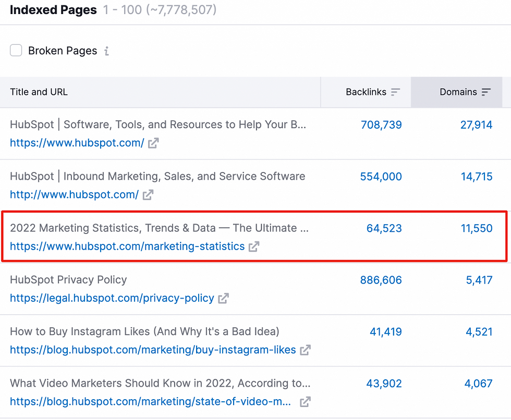Click the 11,550 domains value in highlighted row
The image size is (511, 420).
[x=477, y=228]
